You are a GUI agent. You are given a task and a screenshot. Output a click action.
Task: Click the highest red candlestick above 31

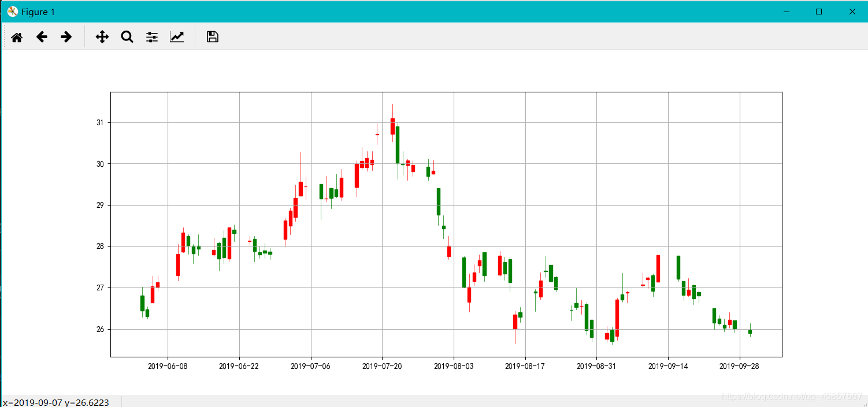pos(392,126)
